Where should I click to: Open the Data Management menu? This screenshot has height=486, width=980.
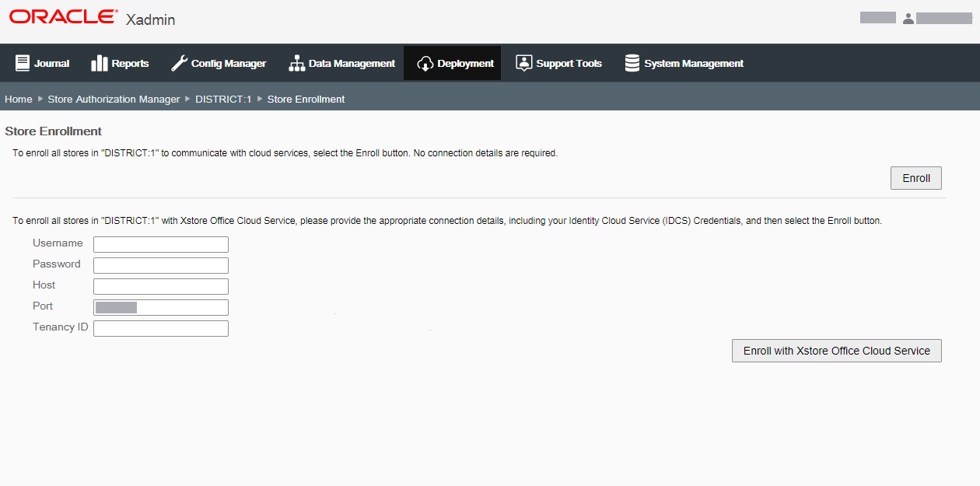341,63
